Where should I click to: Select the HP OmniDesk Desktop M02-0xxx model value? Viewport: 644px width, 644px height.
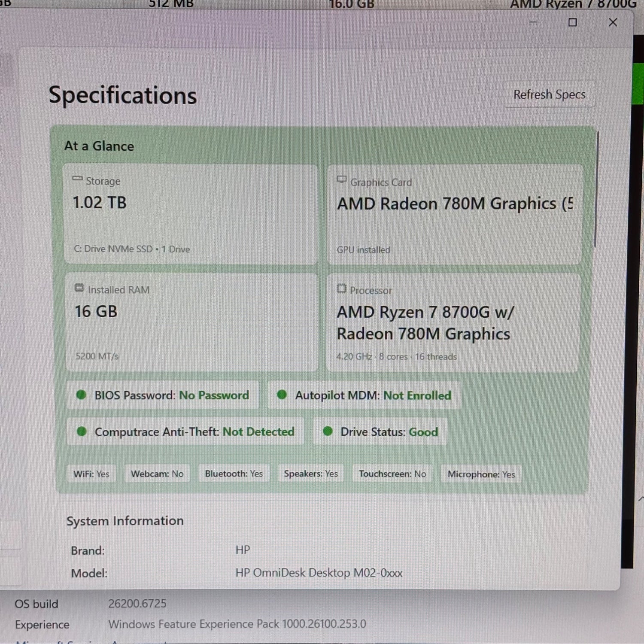(319, 573)
